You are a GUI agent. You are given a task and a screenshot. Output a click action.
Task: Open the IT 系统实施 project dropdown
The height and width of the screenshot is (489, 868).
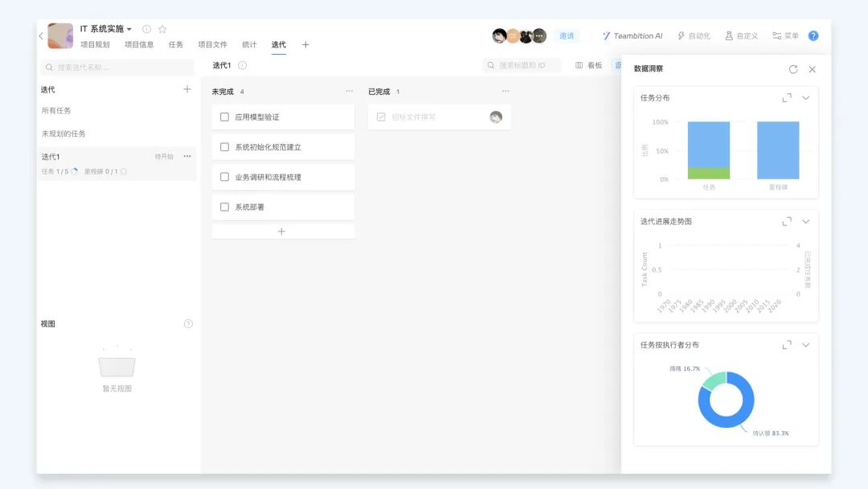[129, 29]
